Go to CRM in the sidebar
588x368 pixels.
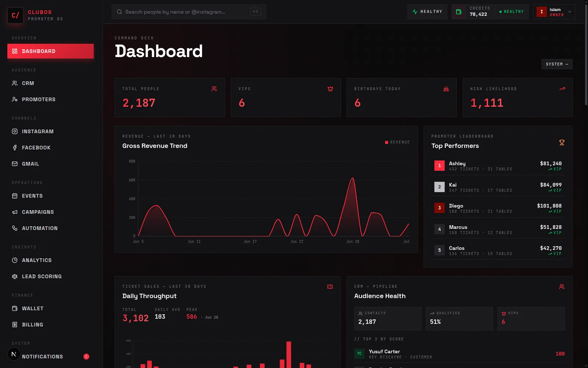[x=50, y=83]
